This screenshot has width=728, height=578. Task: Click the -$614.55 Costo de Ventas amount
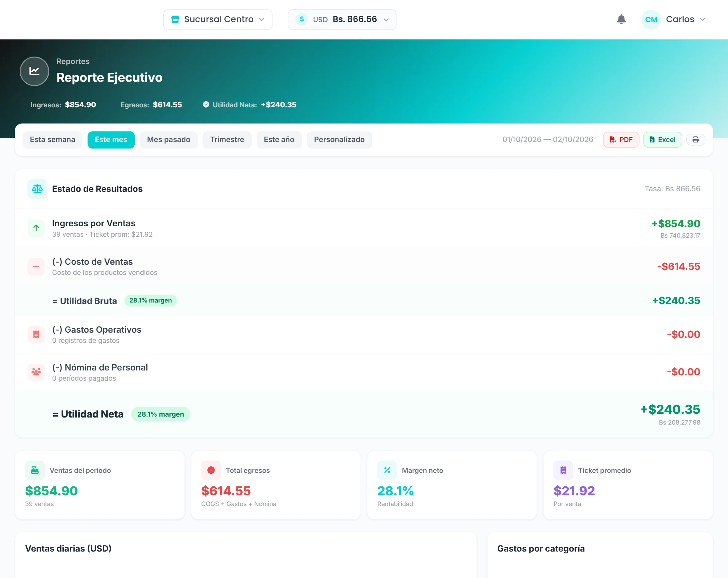[679, 266]
